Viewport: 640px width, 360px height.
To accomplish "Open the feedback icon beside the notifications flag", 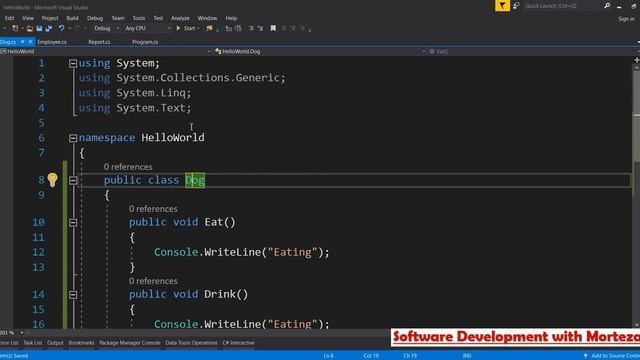I will [x=516, y=6].
